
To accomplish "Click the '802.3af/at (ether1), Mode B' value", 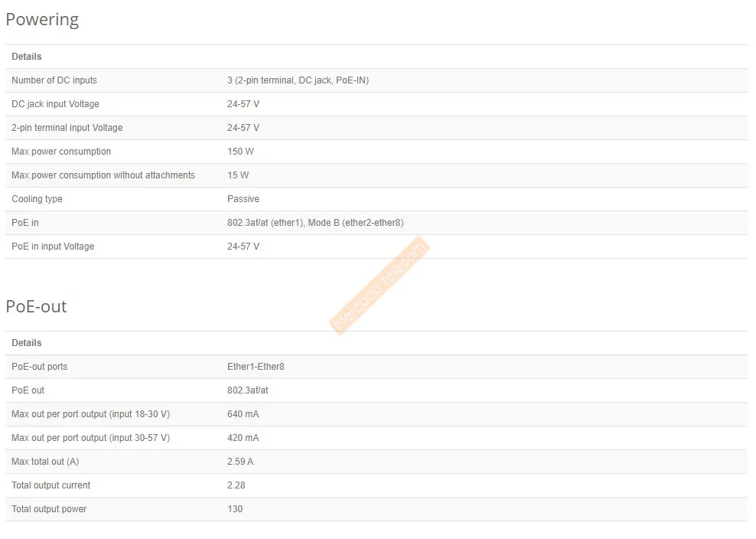I will click(x=315, y=223).
